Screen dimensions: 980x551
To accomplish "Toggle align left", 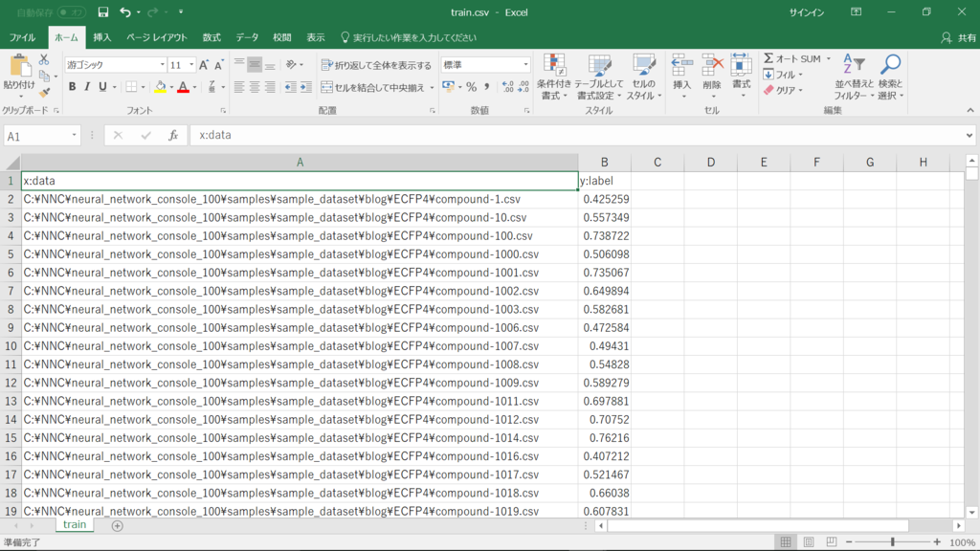I will pos(238,87).
